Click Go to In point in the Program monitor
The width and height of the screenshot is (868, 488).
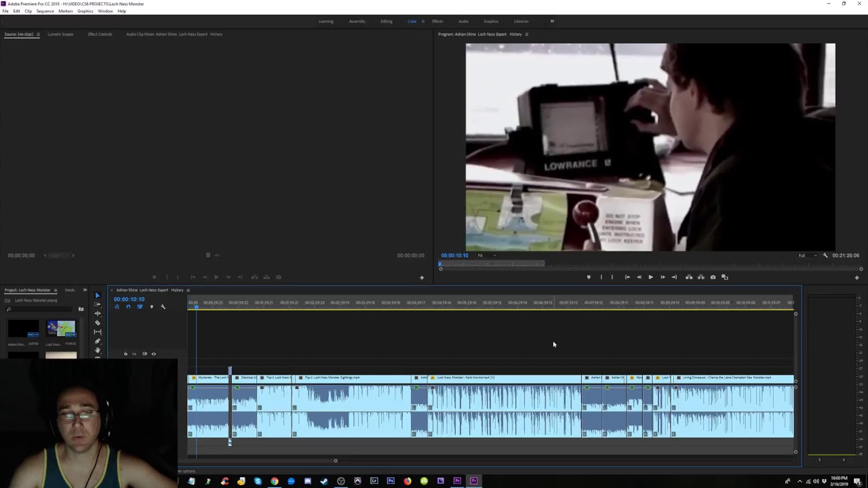pos(627,277)
